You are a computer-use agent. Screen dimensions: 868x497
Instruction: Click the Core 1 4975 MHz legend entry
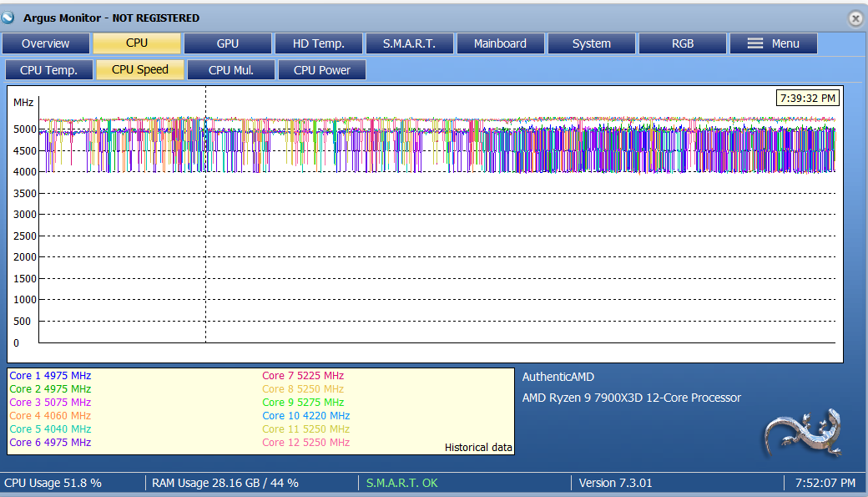tap(50, 376)
